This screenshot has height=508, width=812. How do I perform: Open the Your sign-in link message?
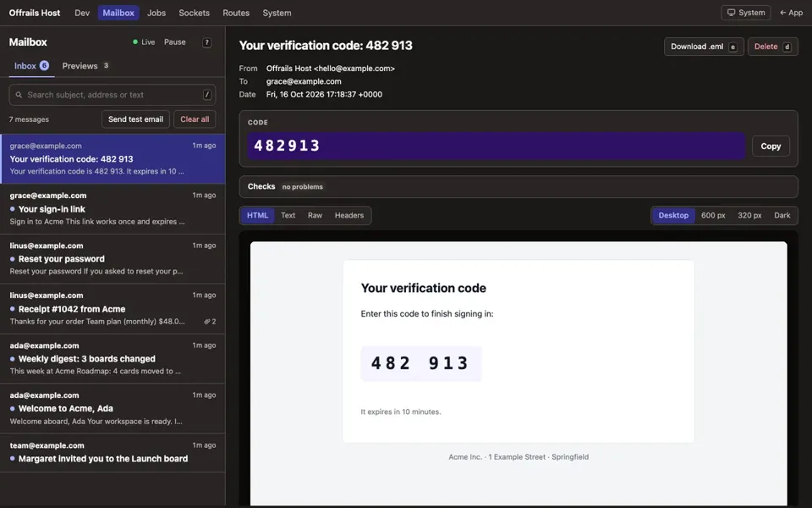click(x=112, y=208)
